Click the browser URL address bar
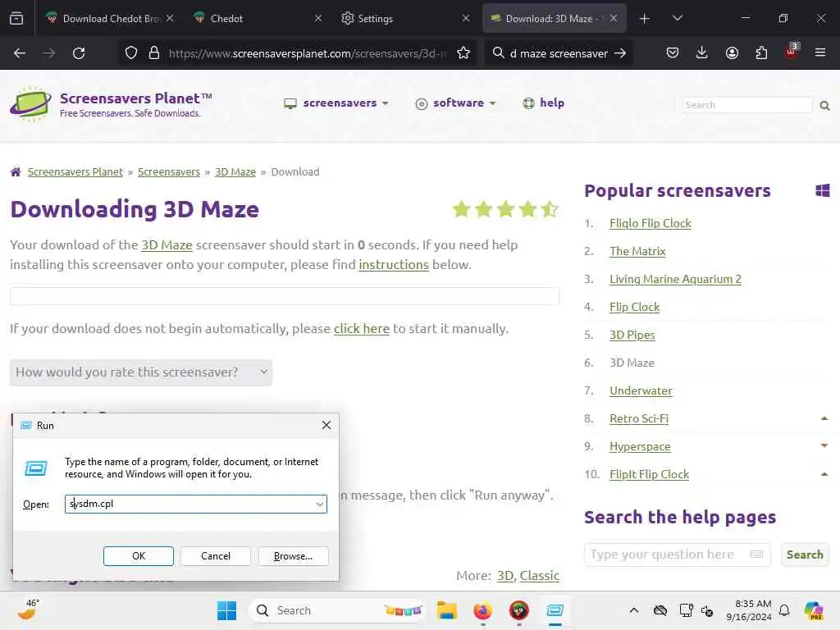 (x=307, y=53)
